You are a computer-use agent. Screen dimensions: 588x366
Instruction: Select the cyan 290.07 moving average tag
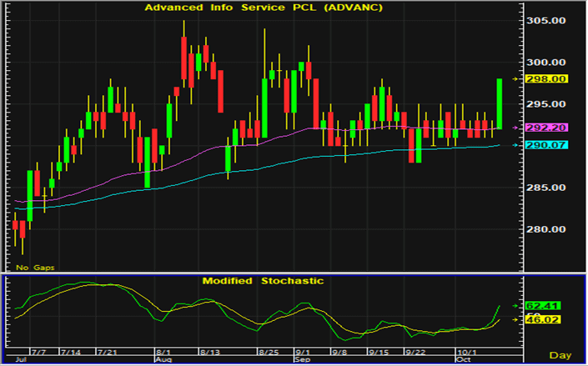point(550,145)
